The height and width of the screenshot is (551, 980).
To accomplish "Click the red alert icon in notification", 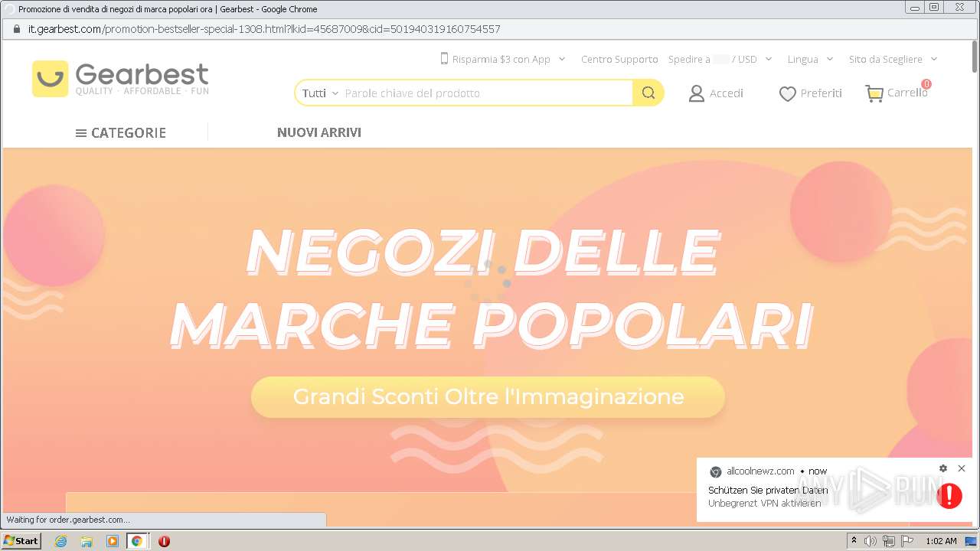I will (949, 496).
